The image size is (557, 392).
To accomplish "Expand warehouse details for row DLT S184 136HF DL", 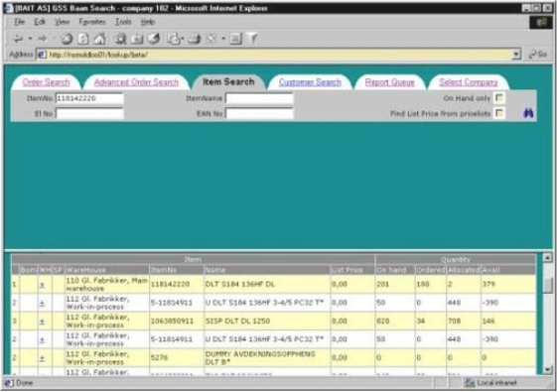I will point(43,285).
